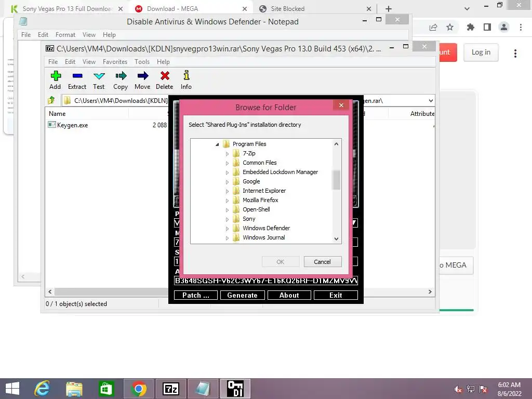The height and width of the screenshot is (399, 532).
Task: Open the Chrome extensions puzzle icon
Action: pyautogui.click(x=470, y=27)
